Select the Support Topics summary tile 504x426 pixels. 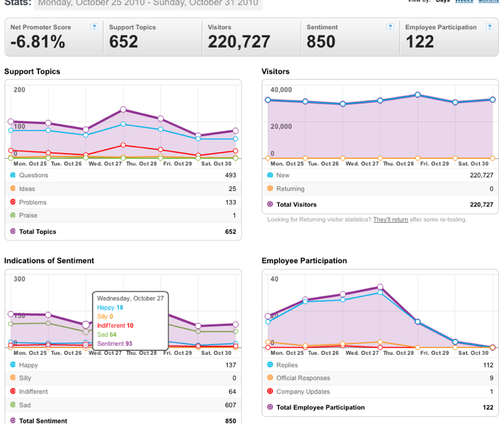(x=152, y=37)
